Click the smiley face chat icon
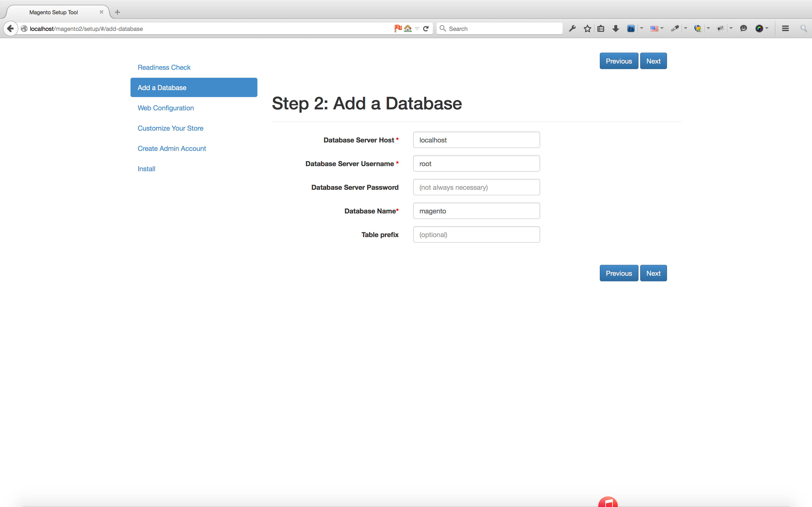The height and width of the screenshot is (507, 812). click(743, 28)
